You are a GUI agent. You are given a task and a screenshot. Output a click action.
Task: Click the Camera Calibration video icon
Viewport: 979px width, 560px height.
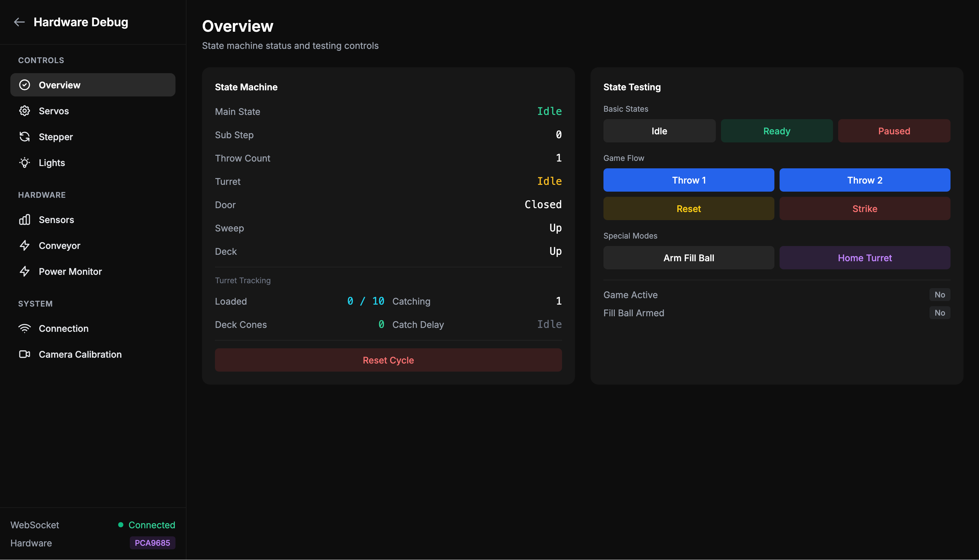tap(25, 354)
